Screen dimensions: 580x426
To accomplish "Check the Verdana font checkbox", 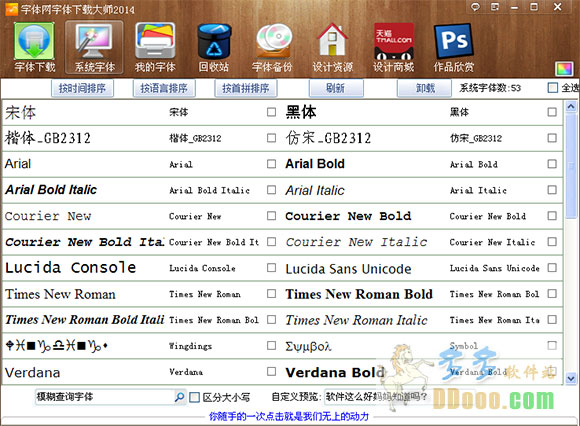I will pyautogui.click(x=272, y=371).
